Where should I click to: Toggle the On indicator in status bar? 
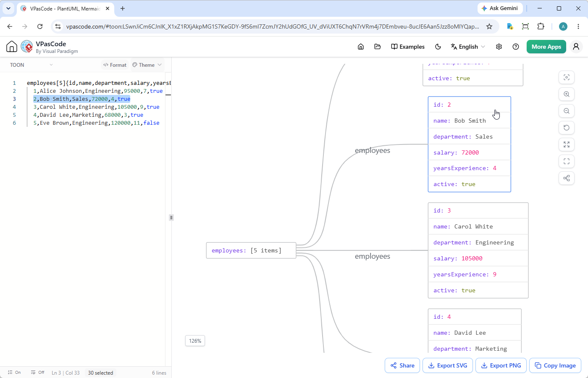pyautogui.click(x=14, y=373)
